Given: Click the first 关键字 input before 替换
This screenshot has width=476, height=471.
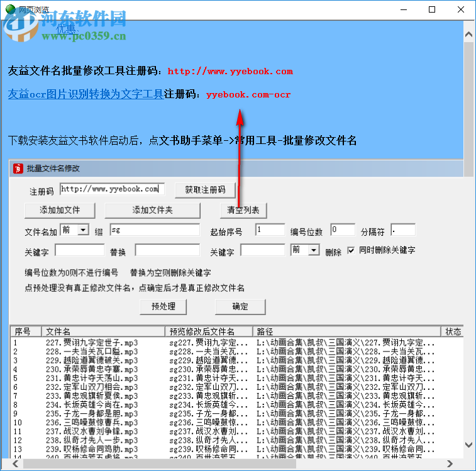Looking at the screenshot, I should coord(80,250).
